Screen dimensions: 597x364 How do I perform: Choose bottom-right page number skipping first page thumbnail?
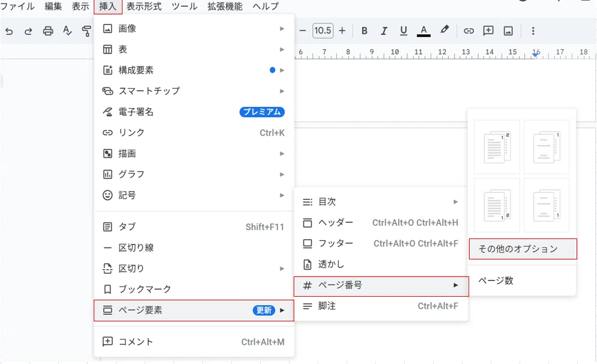coord(547,205)
